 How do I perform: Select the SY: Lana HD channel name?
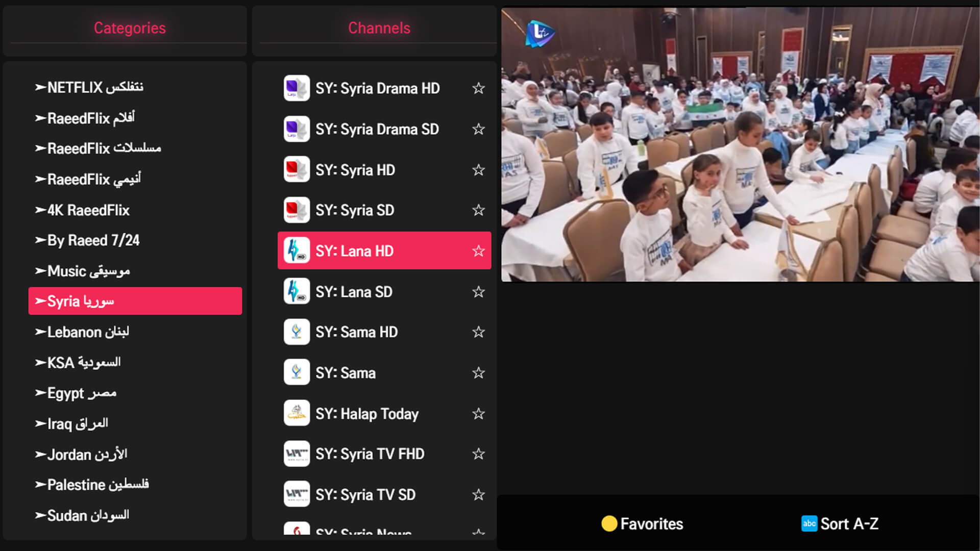355,251
